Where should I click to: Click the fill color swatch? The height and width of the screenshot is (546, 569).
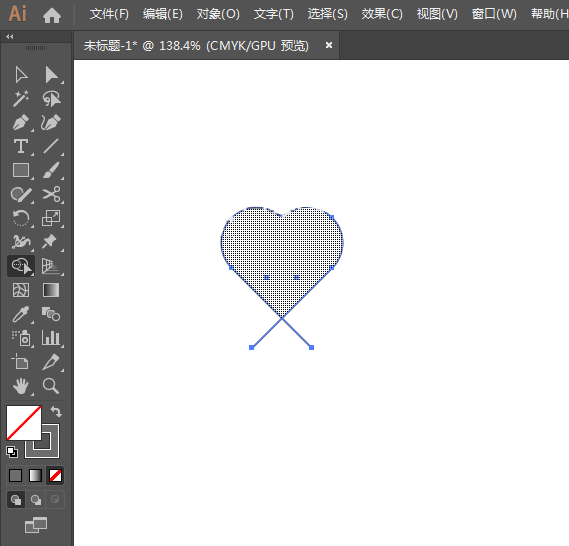coord(24,423)
